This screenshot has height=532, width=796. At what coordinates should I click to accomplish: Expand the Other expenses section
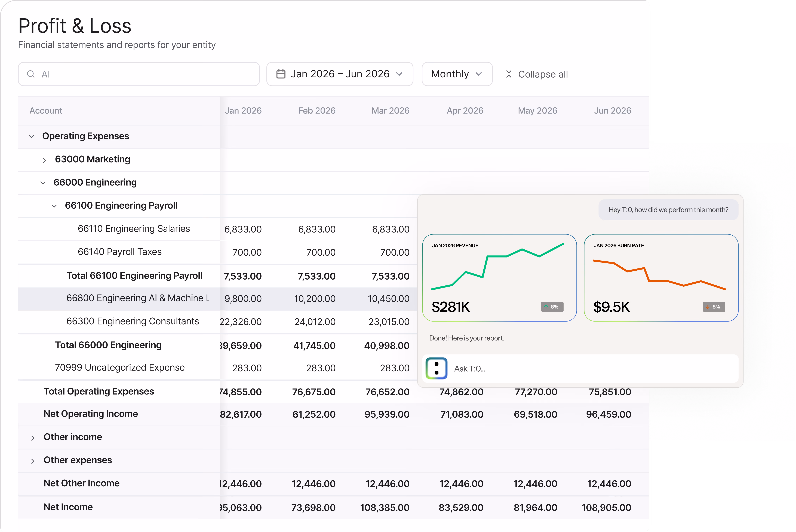(33, 461)
